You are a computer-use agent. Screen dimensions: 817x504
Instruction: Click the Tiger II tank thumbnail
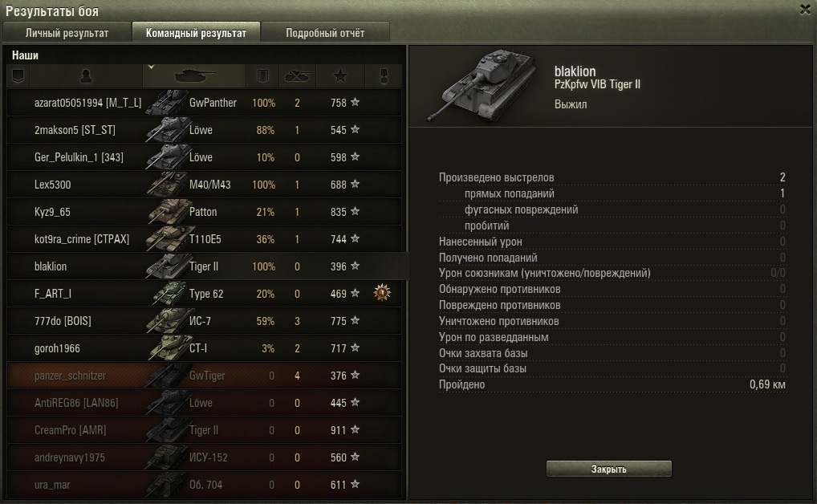point(482,86)
